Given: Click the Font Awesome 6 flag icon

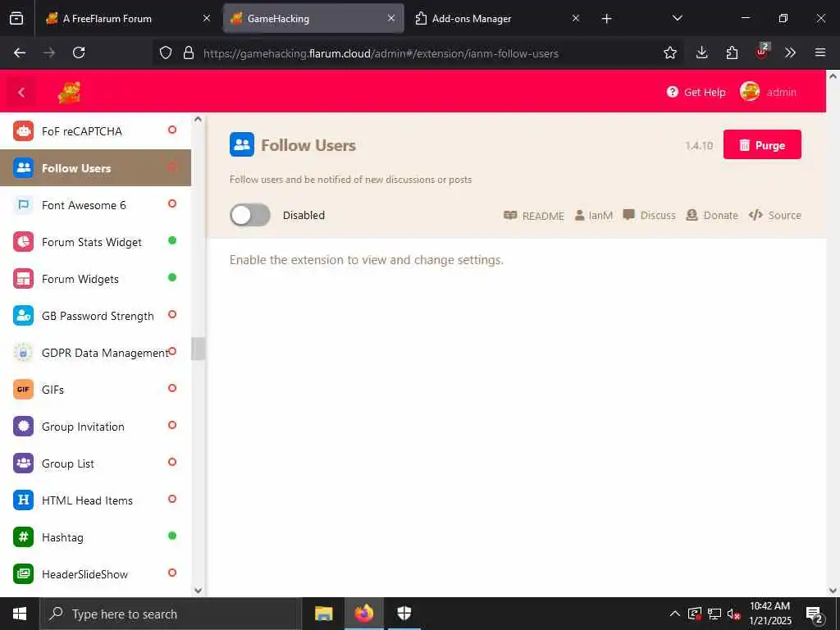Looking at the screenshot, I should [x=23, y=204].
